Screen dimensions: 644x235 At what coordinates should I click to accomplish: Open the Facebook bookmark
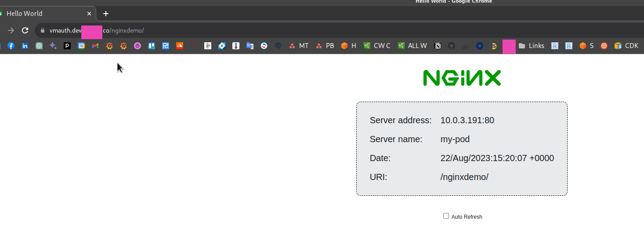[11, 46]
